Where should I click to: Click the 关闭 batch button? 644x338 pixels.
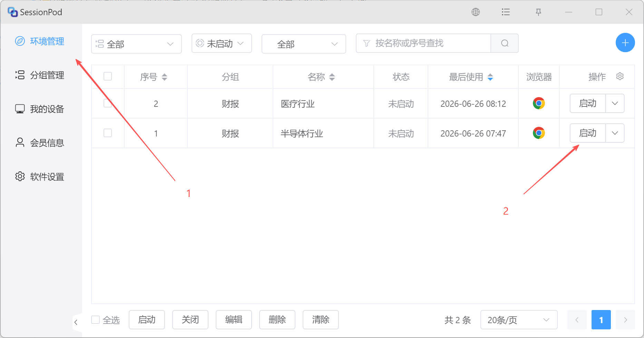pyautogui.click(x=190, y=320)
